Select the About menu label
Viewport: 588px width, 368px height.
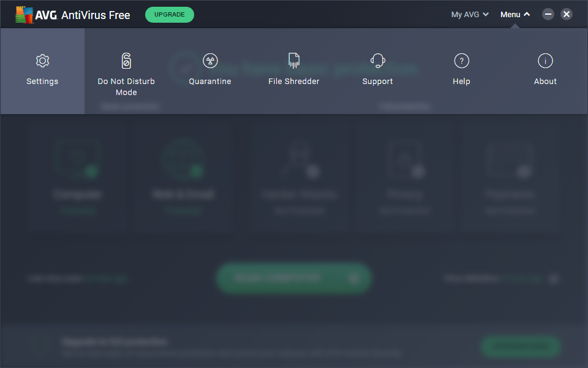(x=545, y=82)
